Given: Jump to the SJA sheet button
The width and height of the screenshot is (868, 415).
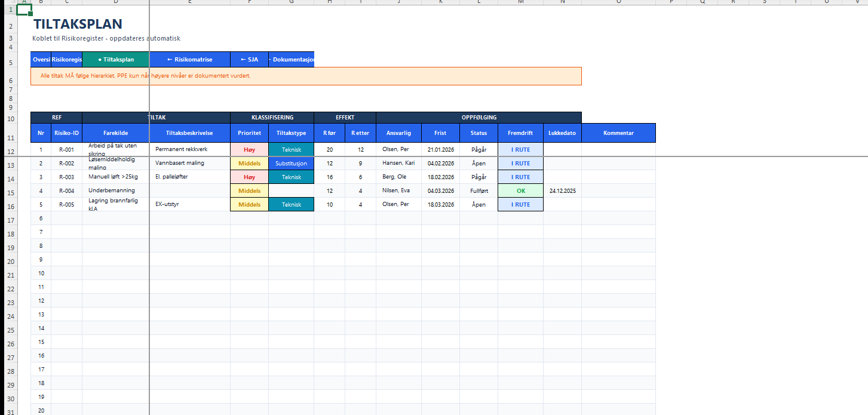Looking at the screenshot, I should pyautogui.click(x=249, y=60).
